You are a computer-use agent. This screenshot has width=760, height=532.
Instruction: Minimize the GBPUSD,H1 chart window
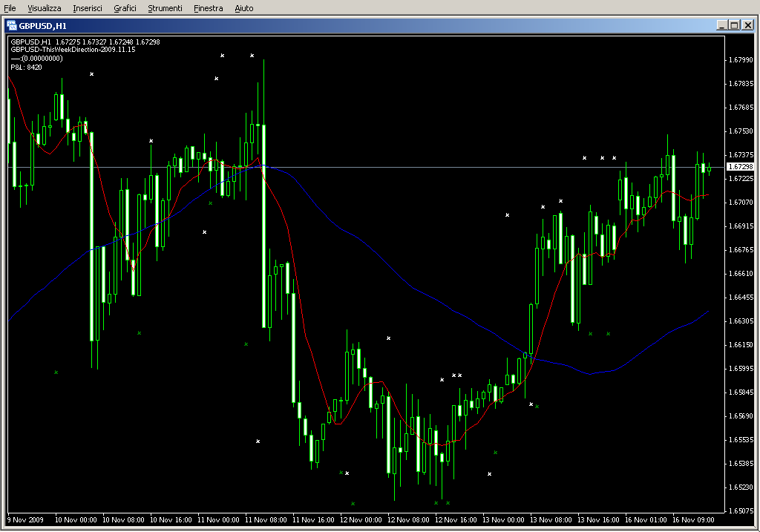coord(721,26)
